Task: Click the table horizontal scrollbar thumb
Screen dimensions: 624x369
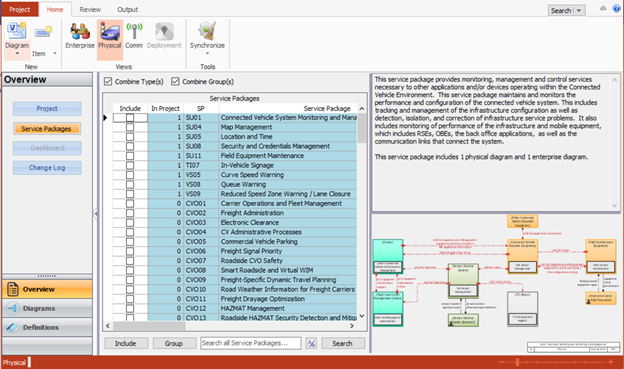Action: [x=149, y=326]
